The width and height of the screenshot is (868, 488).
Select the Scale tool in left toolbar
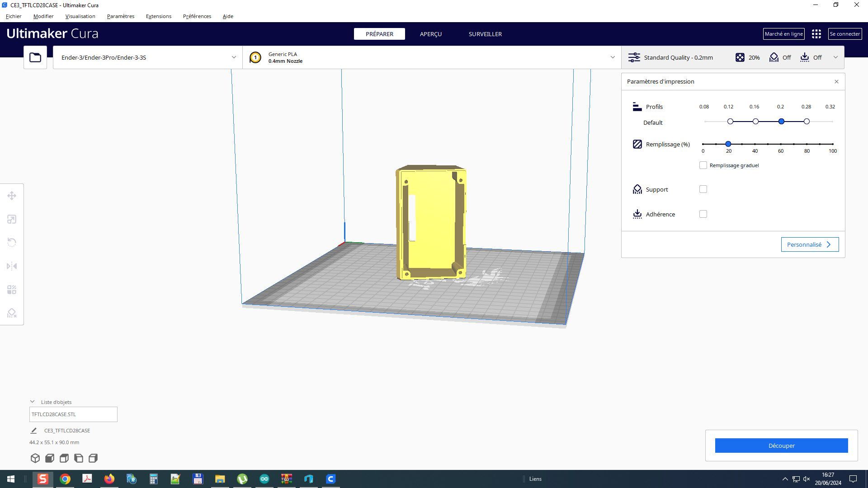(x=12, y=219)
